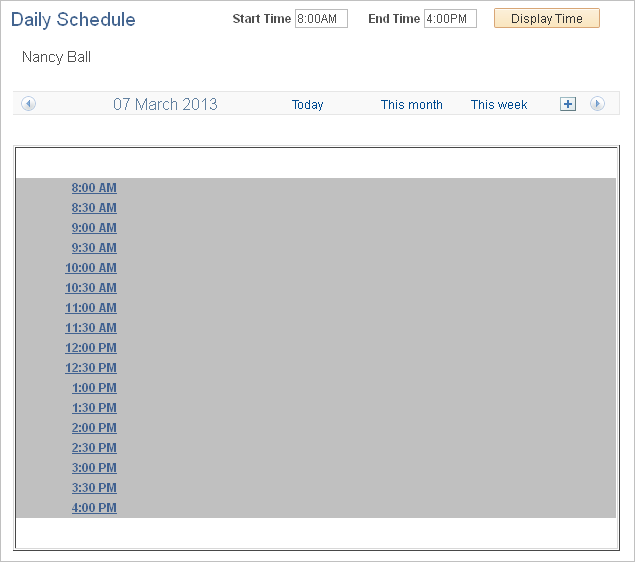Click the Display Time button
Viewport: 635px width, 562px height.
[547, 18]
